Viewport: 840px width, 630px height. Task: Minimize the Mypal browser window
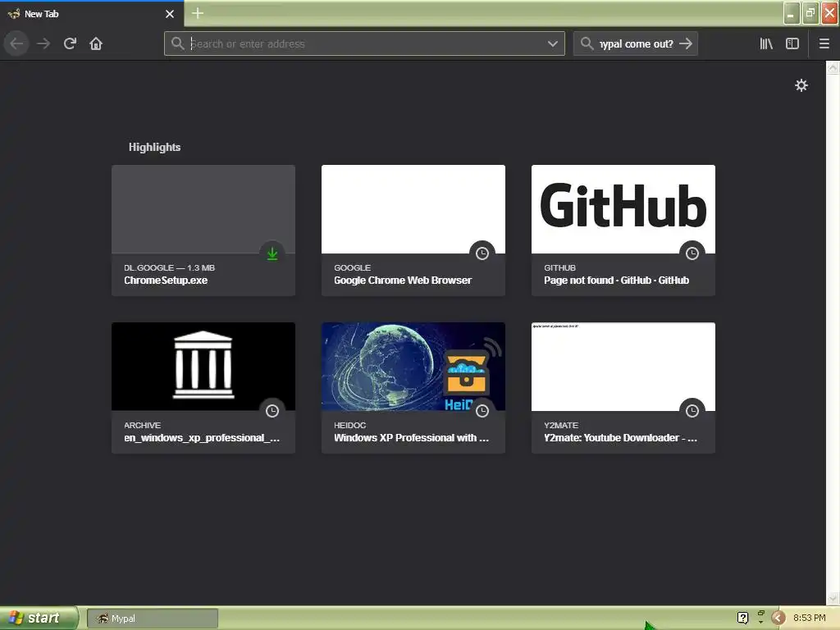point(792,13)
